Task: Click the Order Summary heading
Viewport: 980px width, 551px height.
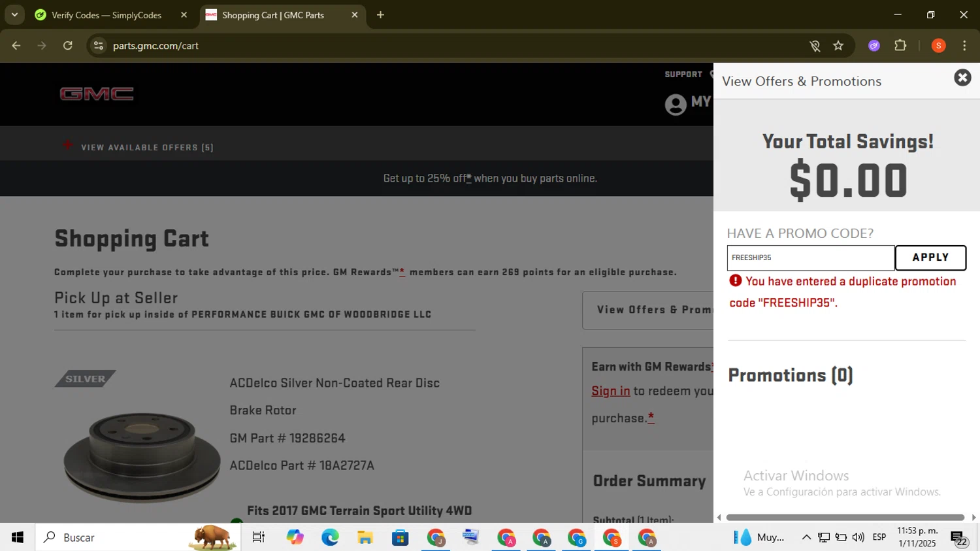Action: click(649, 481)
